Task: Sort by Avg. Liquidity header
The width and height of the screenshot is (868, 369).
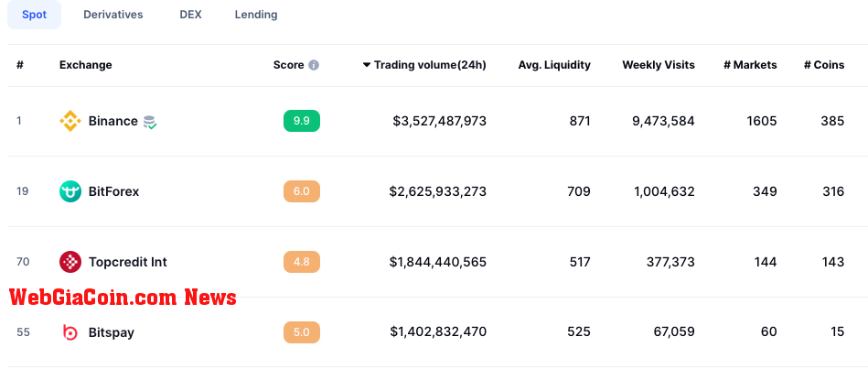Action: pyautogui.click(x=554, y=65)
